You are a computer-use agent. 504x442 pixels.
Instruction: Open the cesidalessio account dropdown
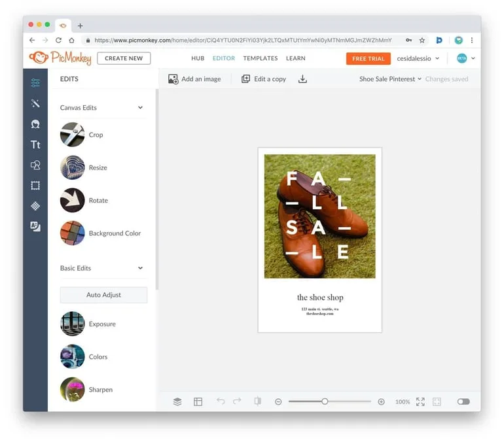418,59
